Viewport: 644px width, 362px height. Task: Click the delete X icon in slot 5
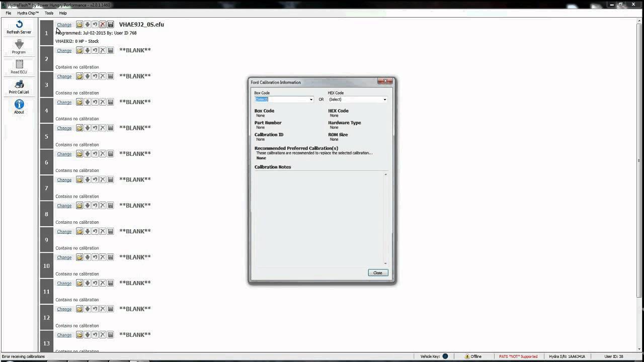(103, 128)
